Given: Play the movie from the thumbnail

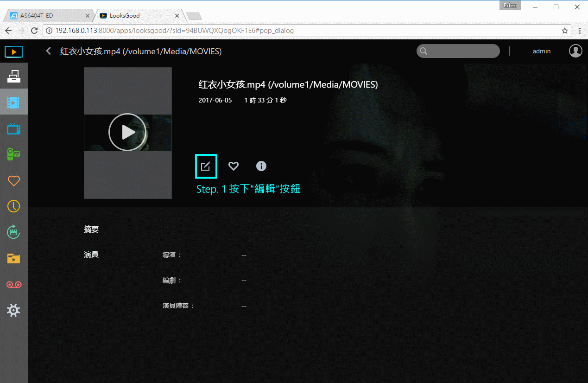Looking at the screenshot, I should click(127, 132).
